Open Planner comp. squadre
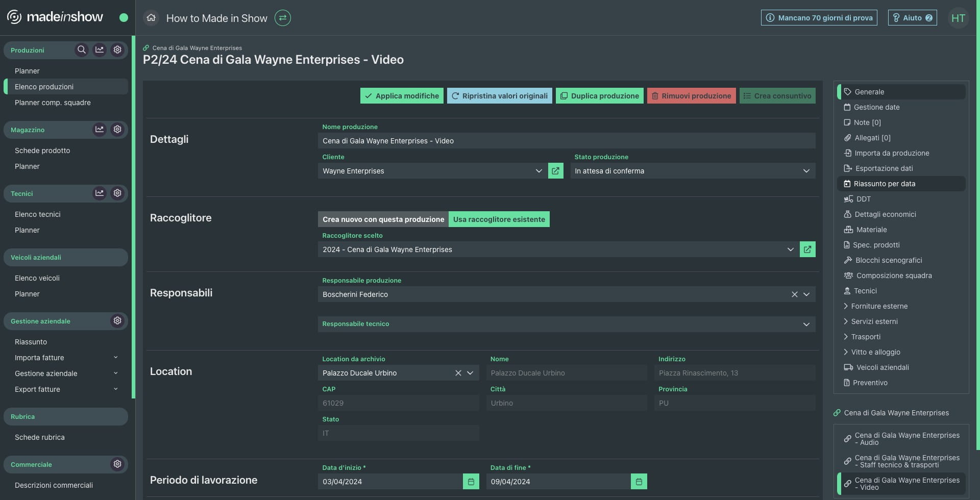Image resolution: width=980 pixels, height=500 pixels. tap(66, 103)
